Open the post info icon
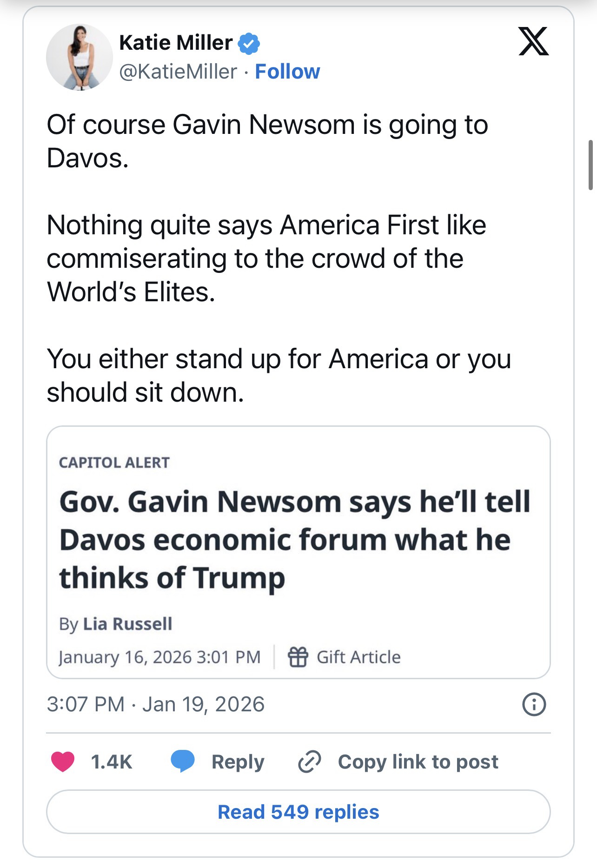597x868 pixels. pyautogui.click(x=534, y=704)
